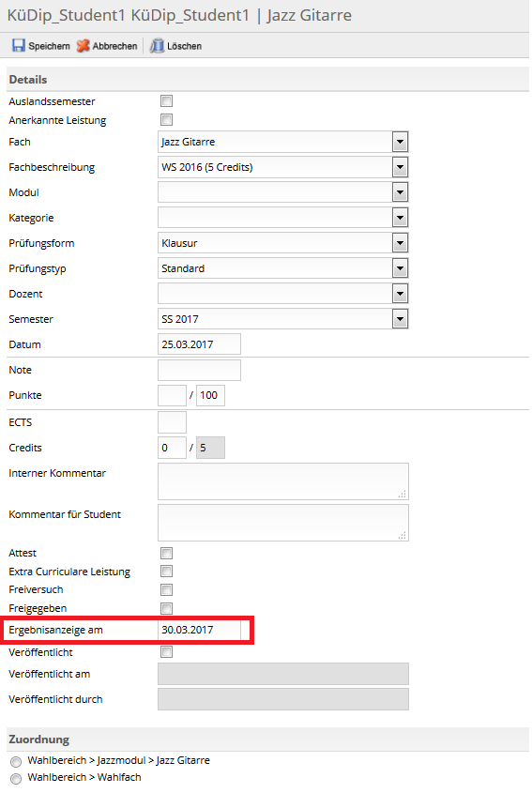532x793 pixels.
Task: Click the Speichern floppy disk icon
Action: coord(18,46)
